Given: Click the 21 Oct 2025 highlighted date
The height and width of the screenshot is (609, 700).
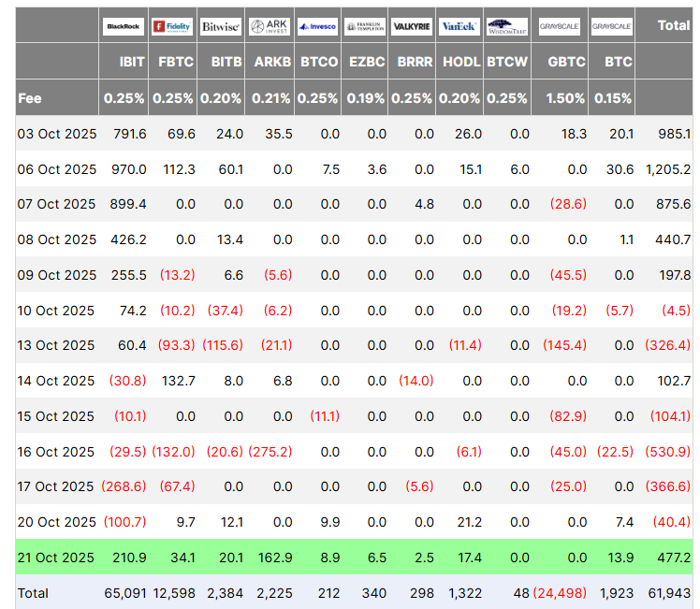Looking at the screenshot, I should pos(56,558).
